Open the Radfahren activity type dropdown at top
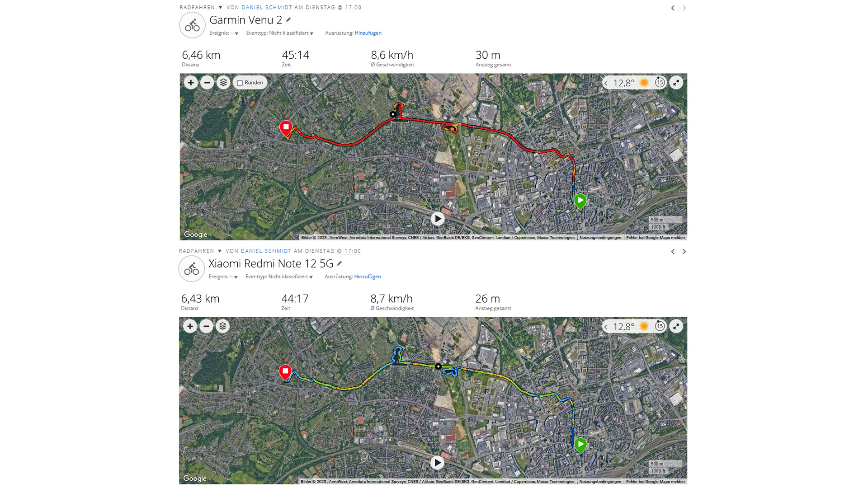868x488 pixels. point(221,8)
